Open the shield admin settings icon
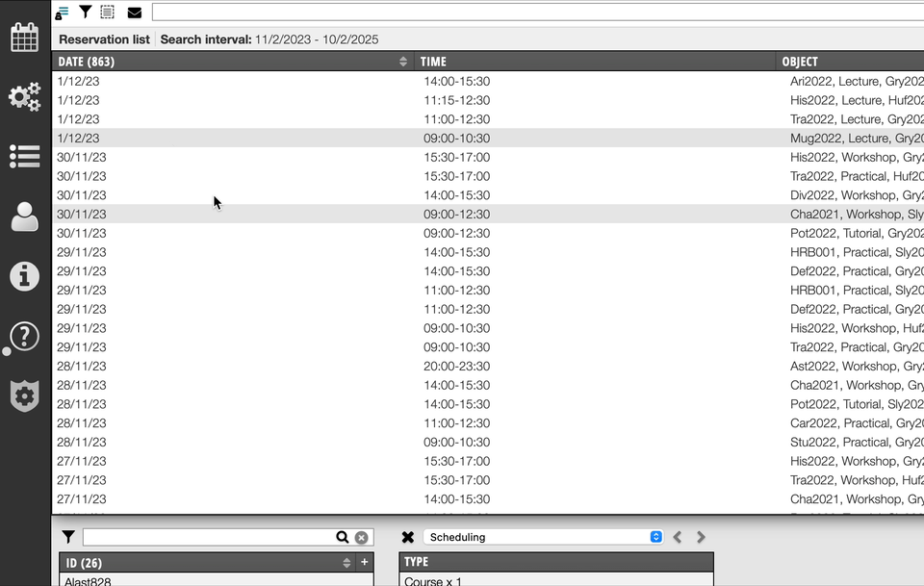This screenshot has width=924, height=586. click(24, 395)
